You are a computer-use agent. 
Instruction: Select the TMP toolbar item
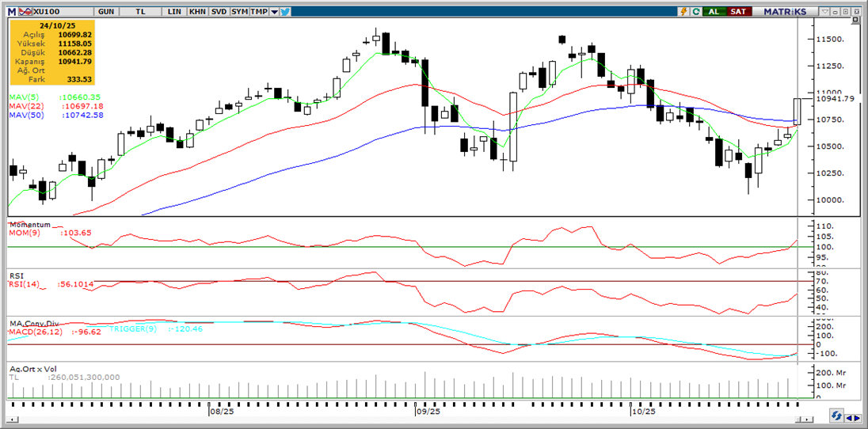(x=260, y=12)
